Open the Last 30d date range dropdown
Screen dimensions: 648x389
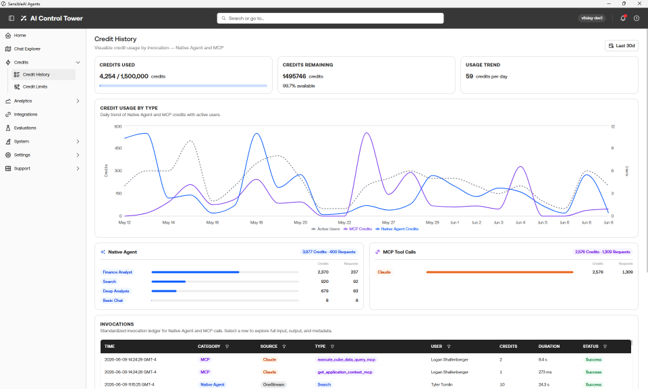point(622,45)
